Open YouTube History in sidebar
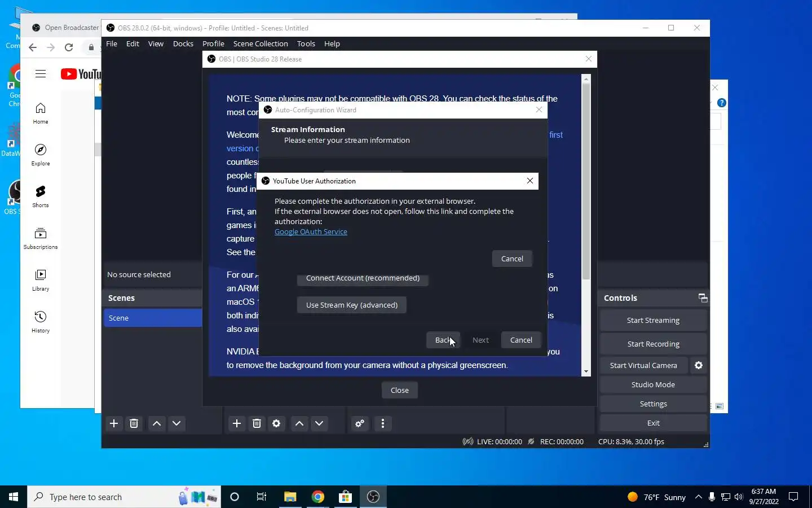This screenshot has width=812, height=508. [x=41, y=322]
